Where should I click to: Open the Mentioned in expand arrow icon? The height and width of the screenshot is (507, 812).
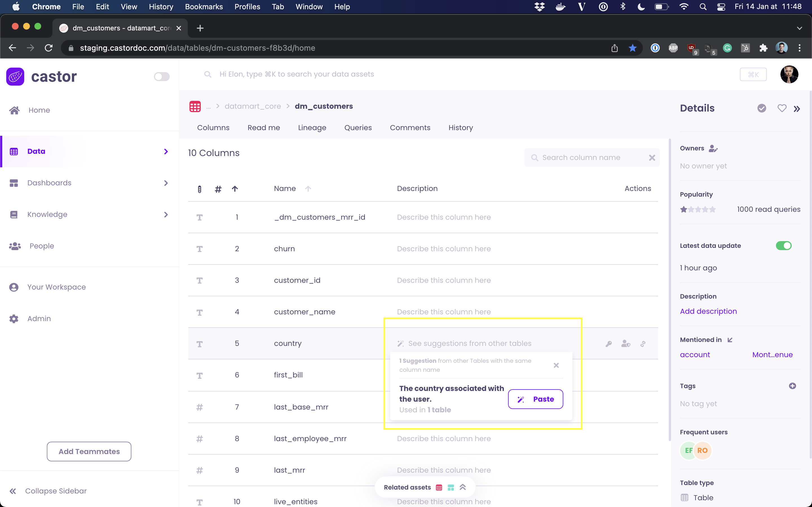[x=730, y=340]
